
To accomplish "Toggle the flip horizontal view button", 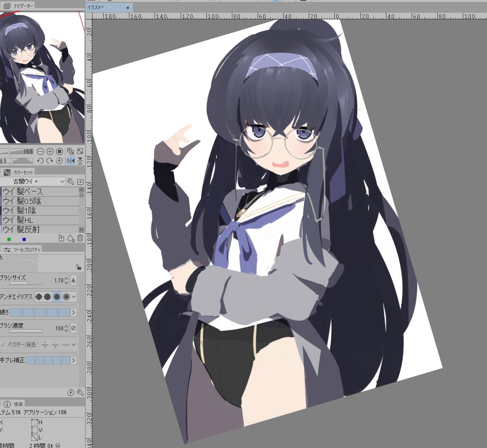I will coord(71,161).
